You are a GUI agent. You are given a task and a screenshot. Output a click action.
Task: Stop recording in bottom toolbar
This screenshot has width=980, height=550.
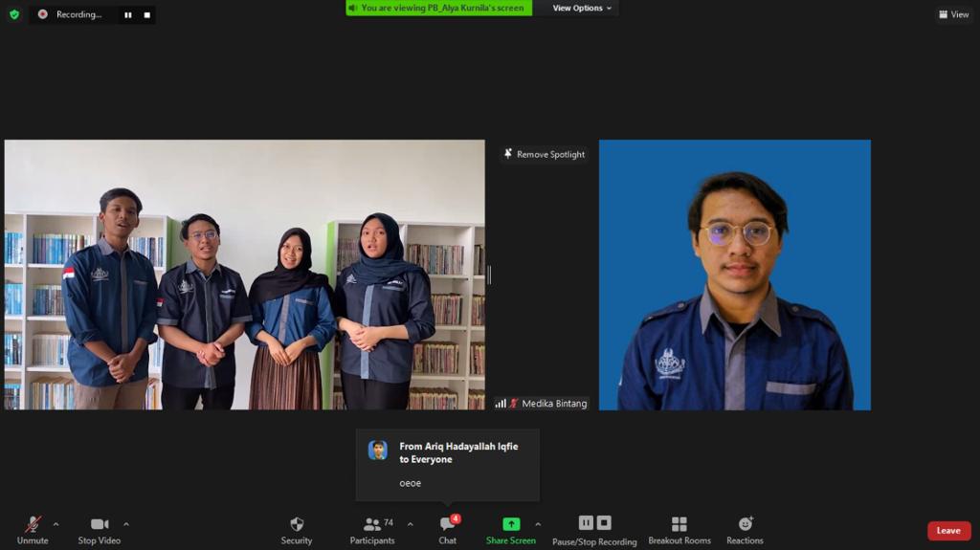pos(604,522)
